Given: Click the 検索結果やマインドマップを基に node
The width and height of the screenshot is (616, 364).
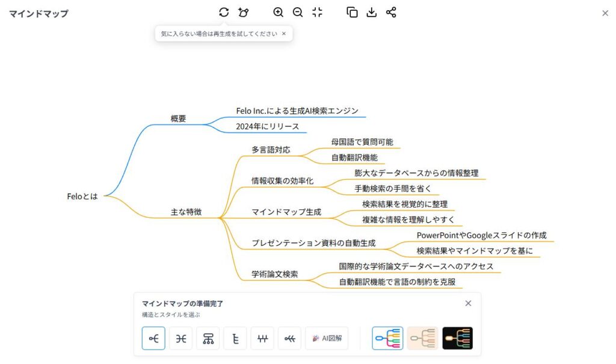Looking at the screenshot, I should (475, 250).
